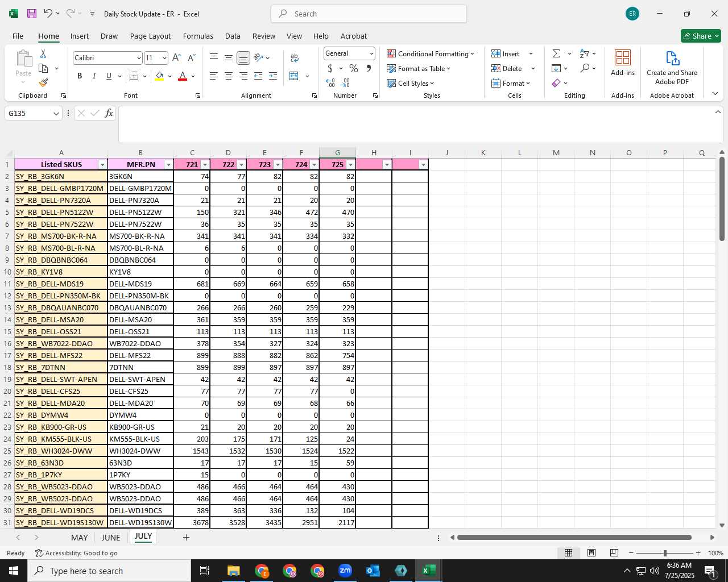Switch to Formulas ribbon tab
The image size is (728, 582).
coord(198,36)
